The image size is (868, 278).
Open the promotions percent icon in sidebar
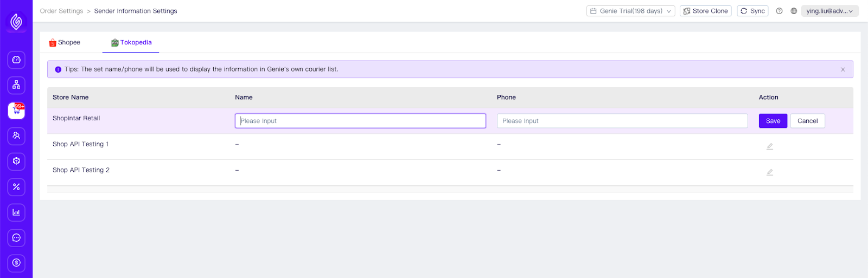(x=16, y=187)
